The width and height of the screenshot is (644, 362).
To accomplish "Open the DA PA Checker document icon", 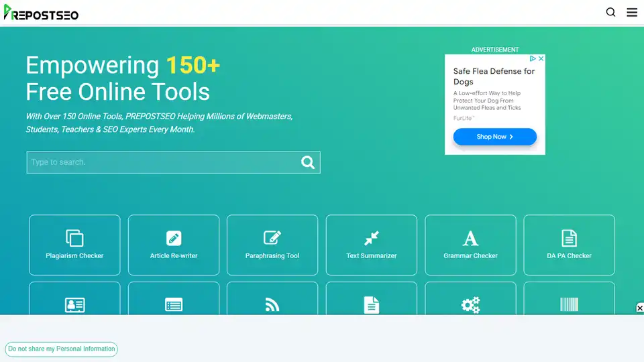I will pos(569,238).
